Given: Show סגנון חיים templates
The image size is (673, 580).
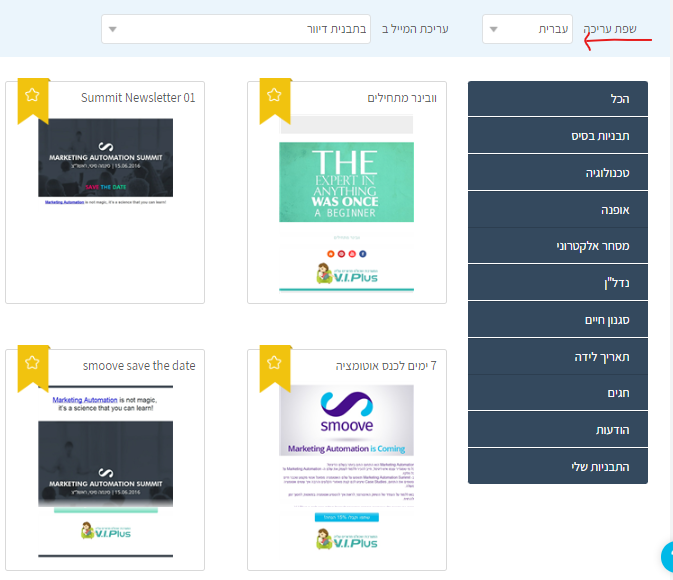Looking at the screenshot, I should pyautogui.click(x=557, y=320).
